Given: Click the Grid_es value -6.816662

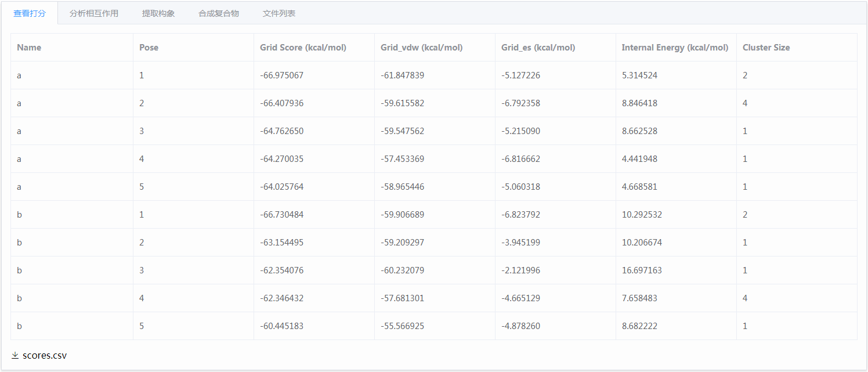Looking at the screenshot, I should tap(520, 159).
